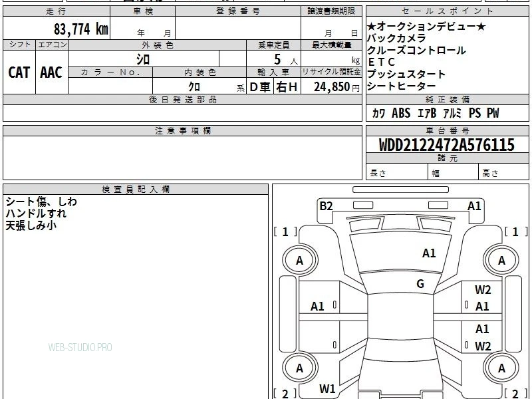Click the B2 damage mark on diagram

pos(326,206)
